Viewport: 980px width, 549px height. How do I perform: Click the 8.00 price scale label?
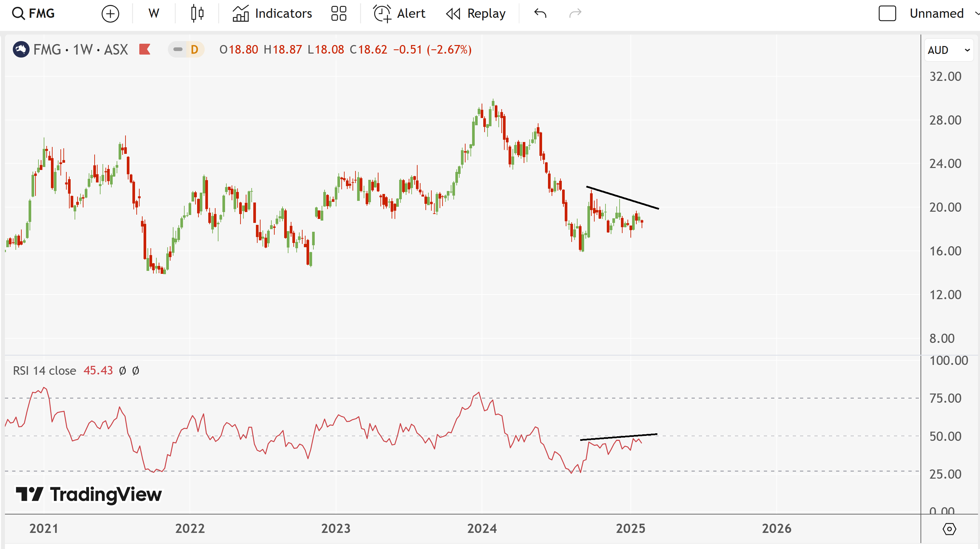[x=942, y=339]
